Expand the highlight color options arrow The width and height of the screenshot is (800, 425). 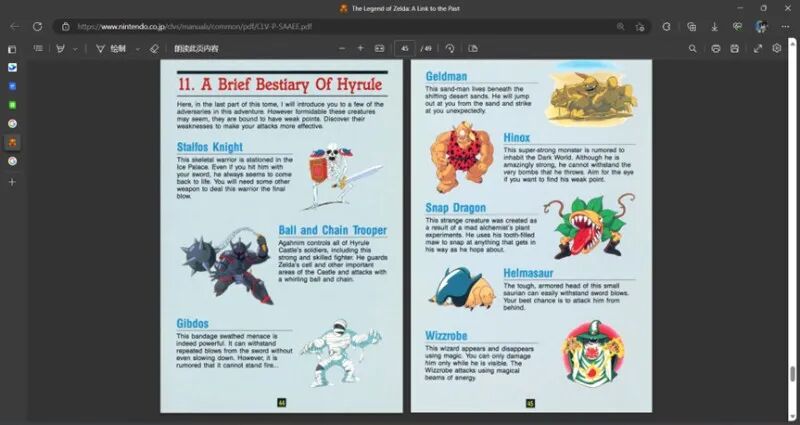[x=76, y=49]
